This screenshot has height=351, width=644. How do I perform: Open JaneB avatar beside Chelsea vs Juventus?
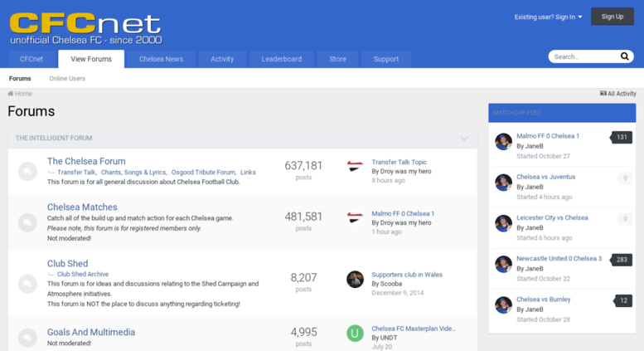(x=503, y=183)
